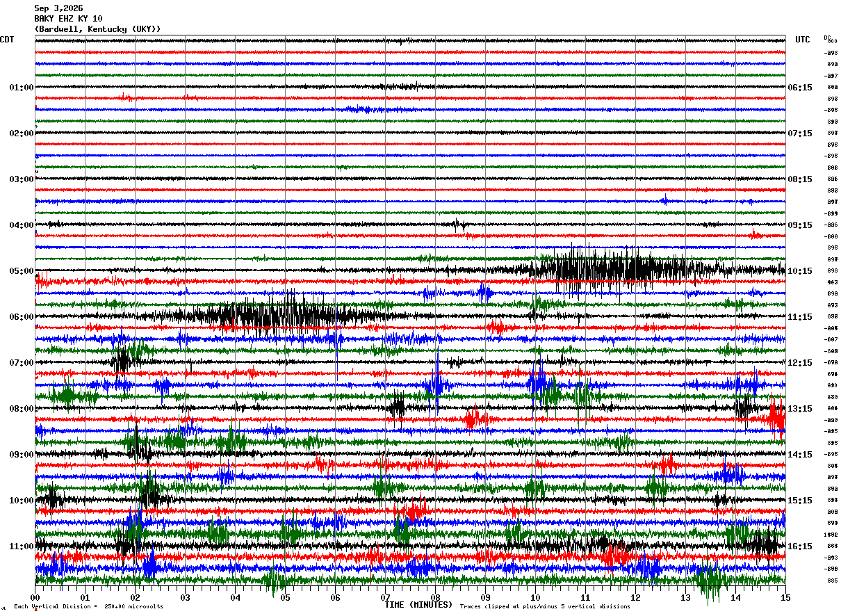Image resolution: width=841 pixels, height=616 pixels.
Task: Click the 00 minute tick label
Action: point(35,597)
